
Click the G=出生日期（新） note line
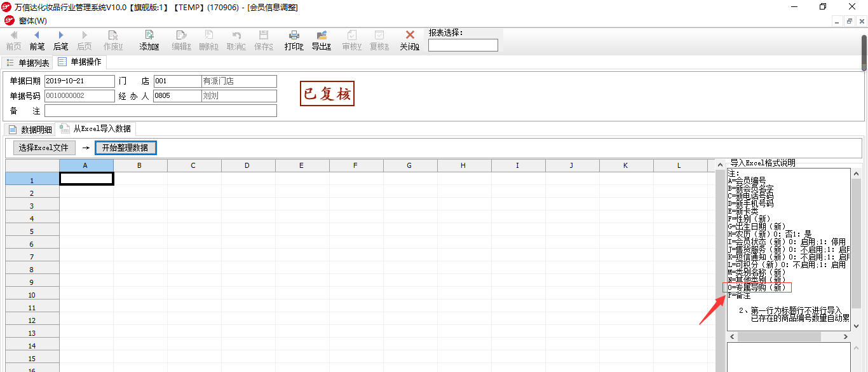point(757,226)
